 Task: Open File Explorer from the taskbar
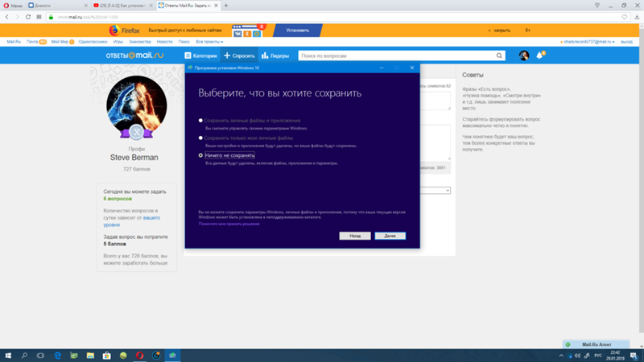coord(90,356)
